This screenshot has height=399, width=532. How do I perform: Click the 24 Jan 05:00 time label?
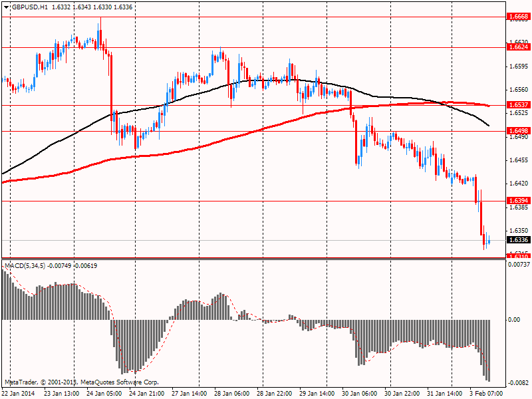pyautogui.click(x=104, y=394)
